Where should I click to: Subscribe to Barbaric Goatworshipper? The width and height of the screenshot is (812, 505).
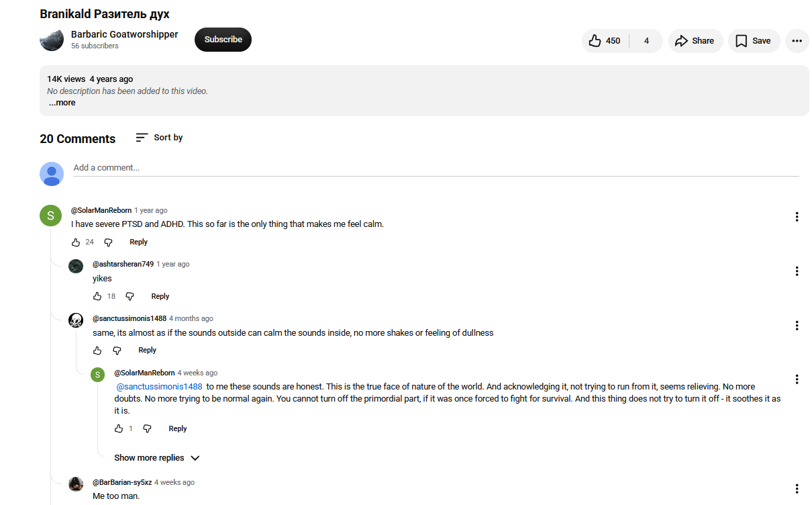pos(223,40)
